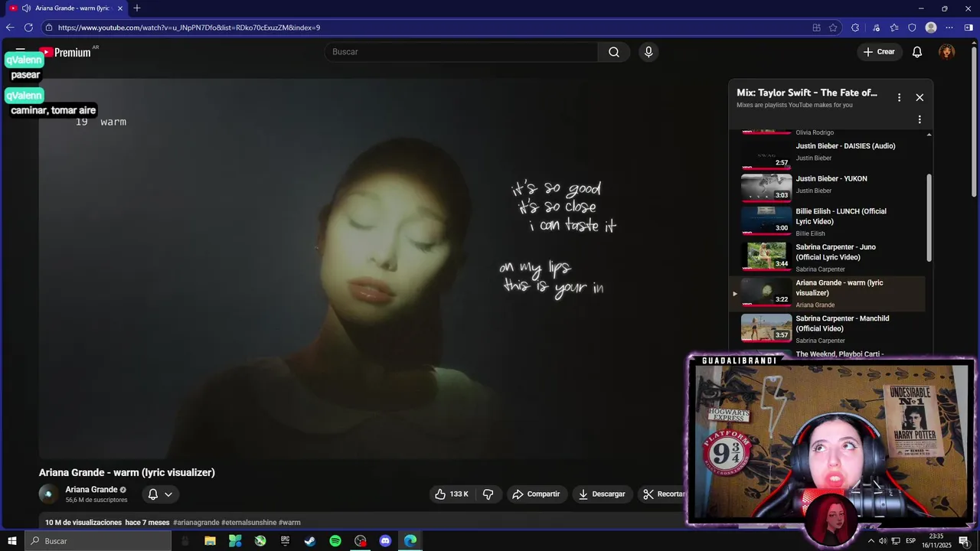Start voice search with the microphone icon
This screenshot has height=551, width=980.
click(648, 52)
